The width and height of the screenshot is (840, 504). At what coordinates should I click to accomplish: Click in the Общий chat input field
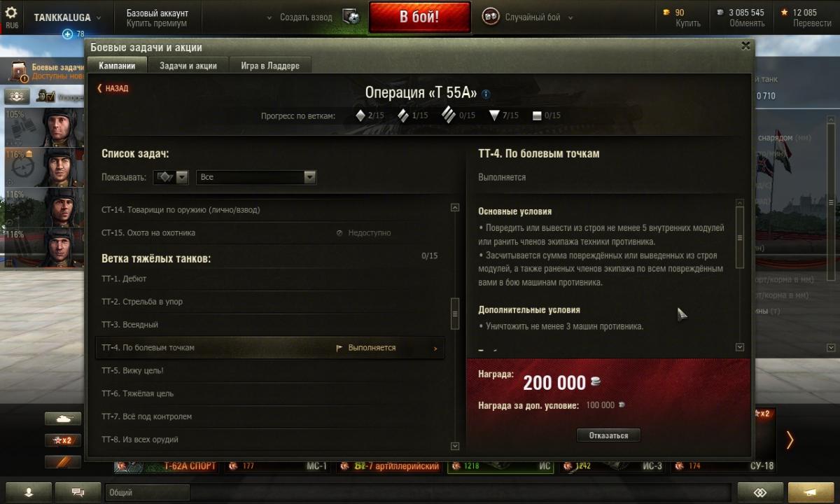click(148, 492)
